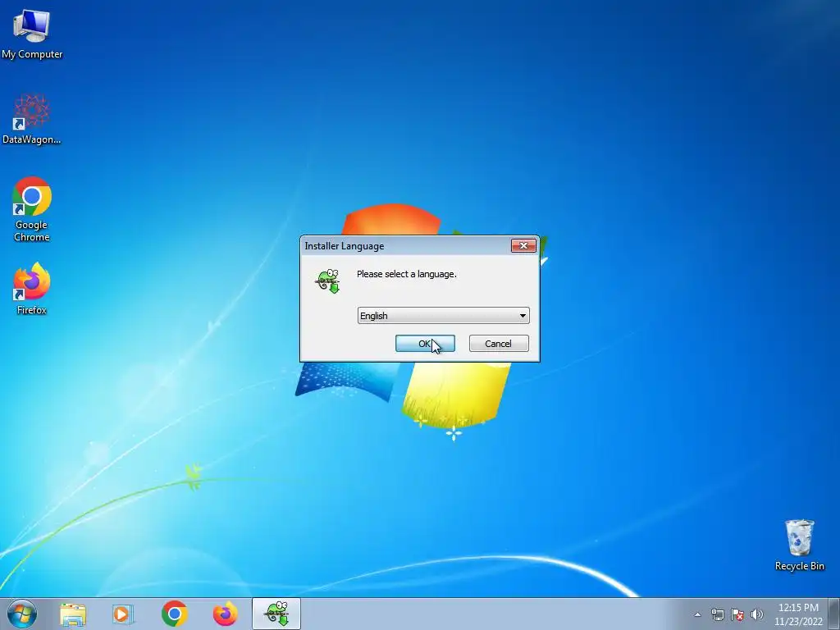This screenshot has width=840, height=630.
Task: Activate the installer taskbar button
Action: pos(276,614)
